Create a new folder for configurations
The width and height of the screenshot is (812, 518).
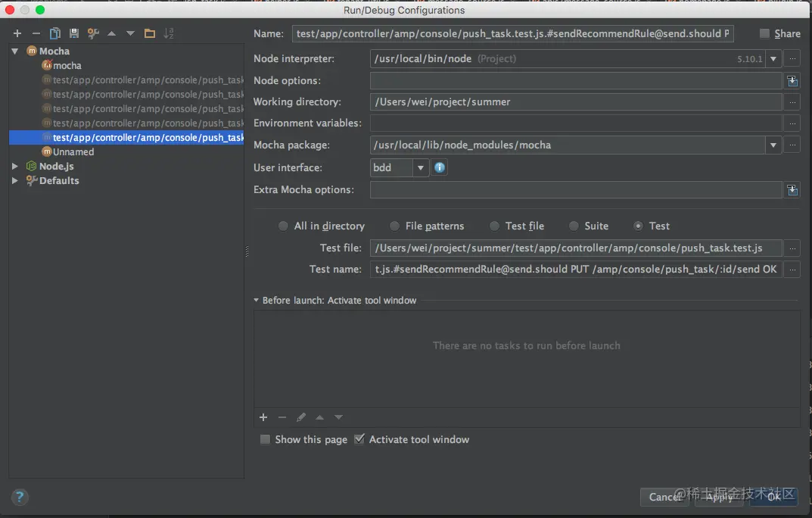point(150,33)
